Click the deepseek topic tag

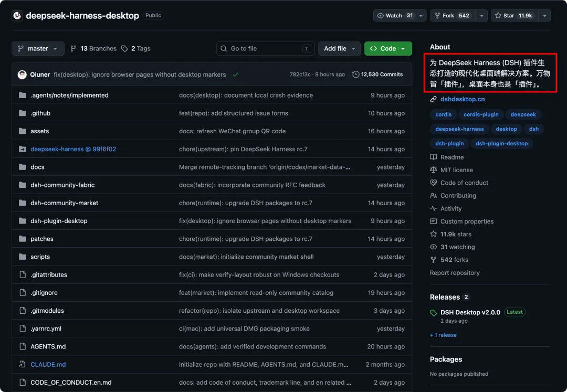tap(523, 114)
